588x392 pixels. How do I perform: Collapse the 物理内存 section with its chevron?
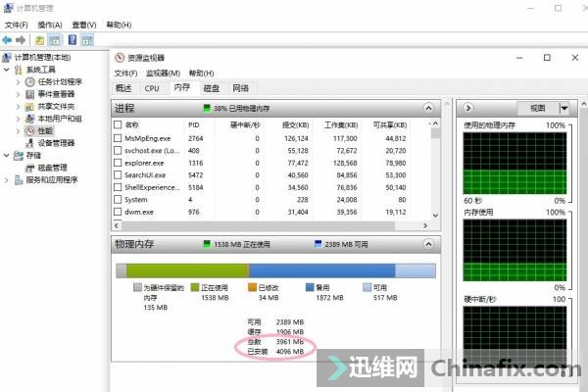pos(428,244)
